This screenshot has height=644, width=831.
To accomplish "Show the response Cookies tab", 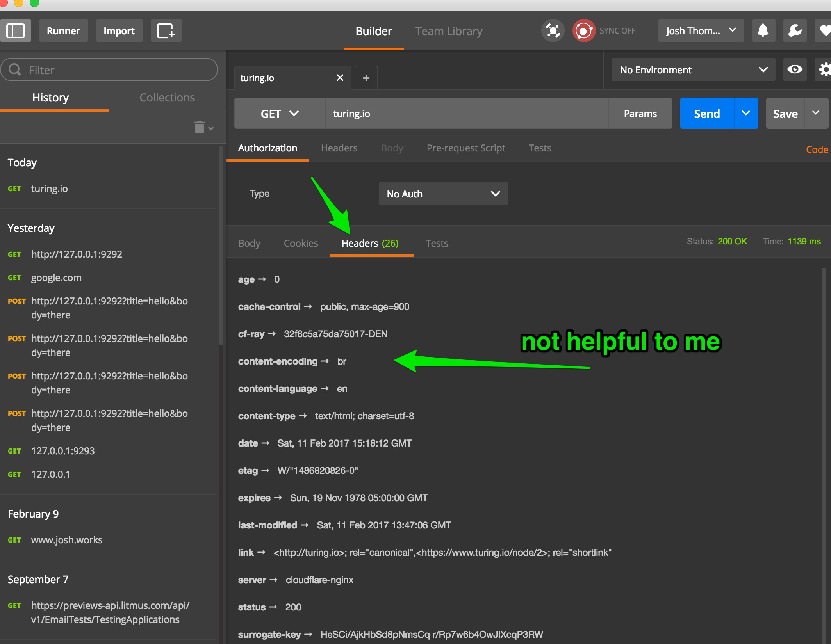I will click(x=301, y=243).
